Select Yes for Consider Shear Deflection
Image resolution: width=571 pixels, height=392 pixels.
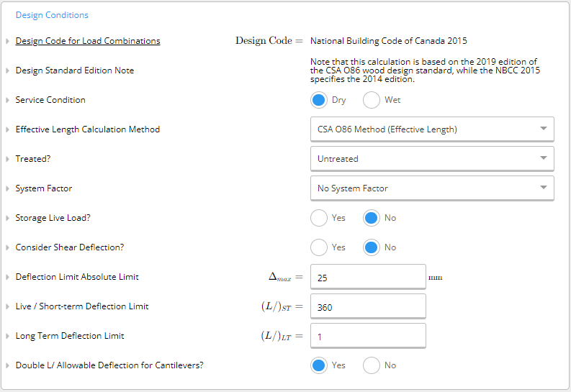[x=319, y=247]
